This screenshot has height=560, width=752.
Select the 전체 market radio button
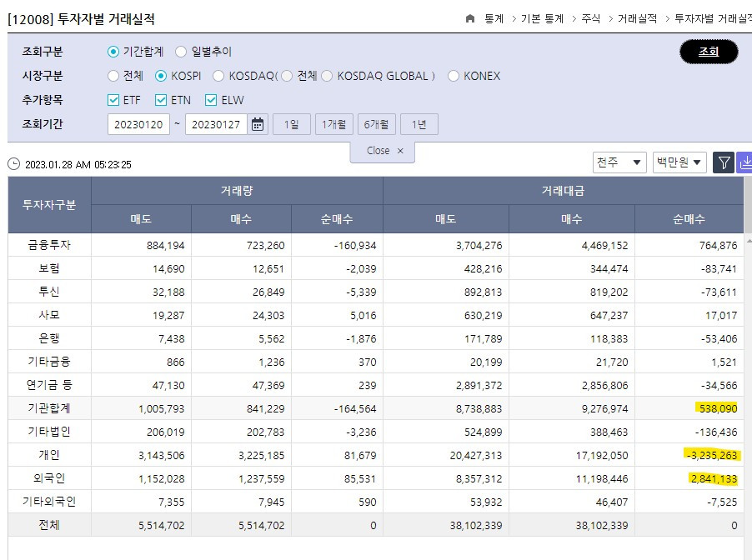[113, 76]
